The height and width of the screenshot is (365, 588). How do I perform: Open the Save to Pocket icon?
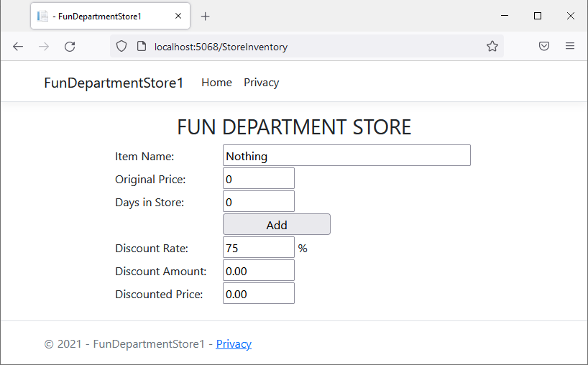point(543,46)
